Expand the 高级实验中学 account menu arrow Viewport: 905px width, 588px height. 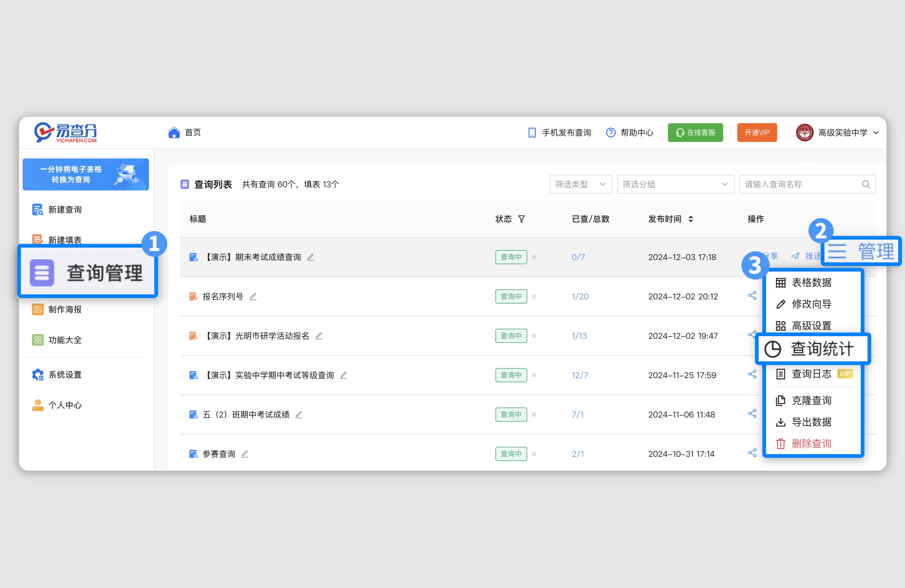tap(876, 133)
